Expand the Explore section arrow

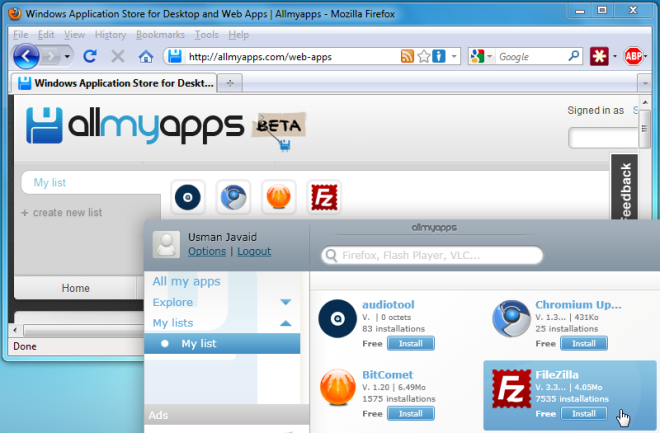285,302
